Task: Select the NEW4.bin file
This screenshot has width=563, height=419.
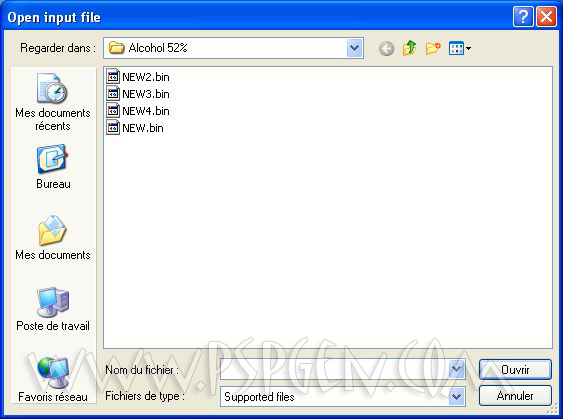Action: coord(138,111)
